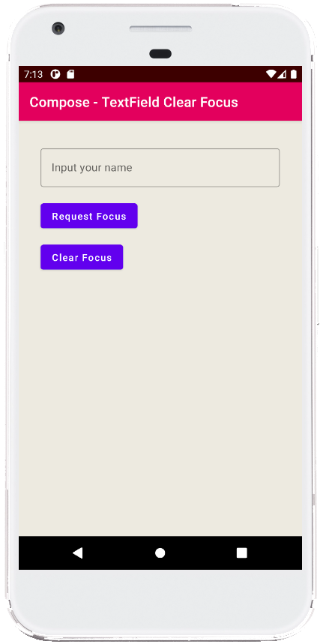Click the Wi-Fi status icon
Screen dimensions: 320x644
point(271,74)
